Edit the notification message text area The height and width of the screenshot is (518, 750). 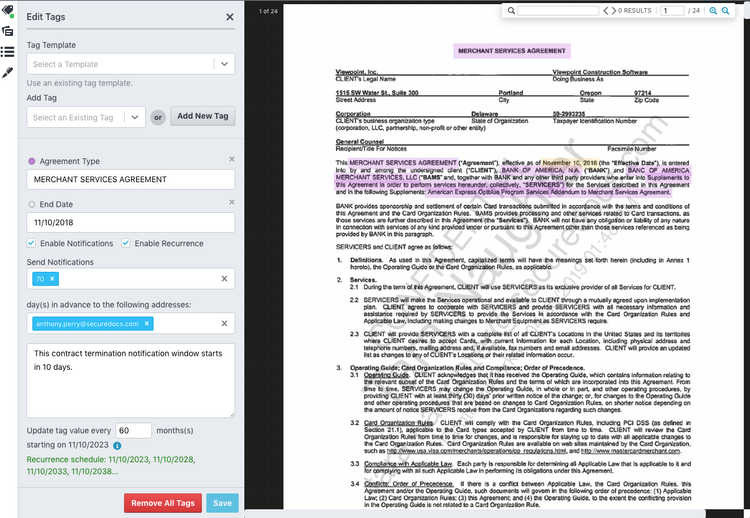tap(131, 380)
